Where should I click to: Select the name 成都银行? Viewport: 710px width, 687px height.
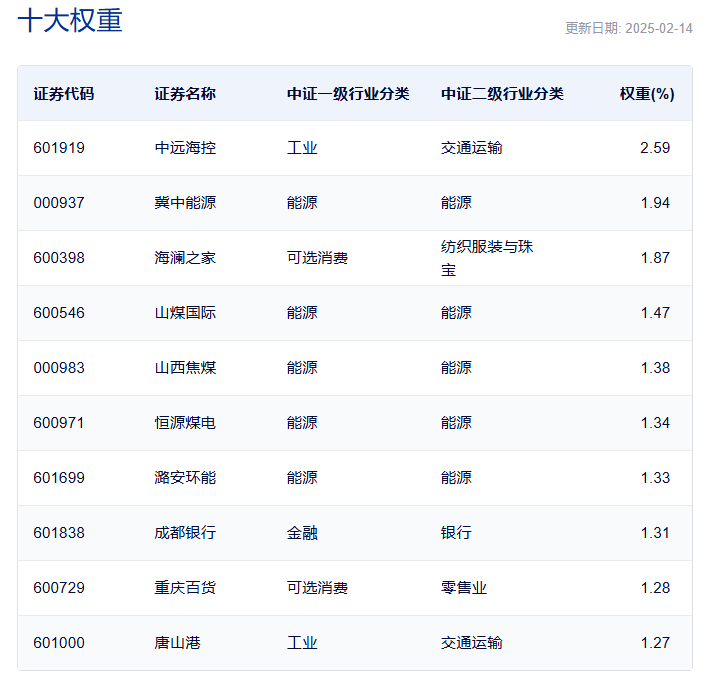tap(185, 533)
